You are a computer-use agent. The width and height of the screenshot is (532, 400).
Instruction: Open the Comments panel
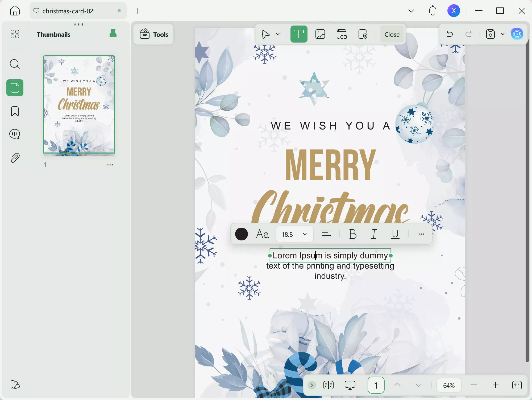[15, 134]
